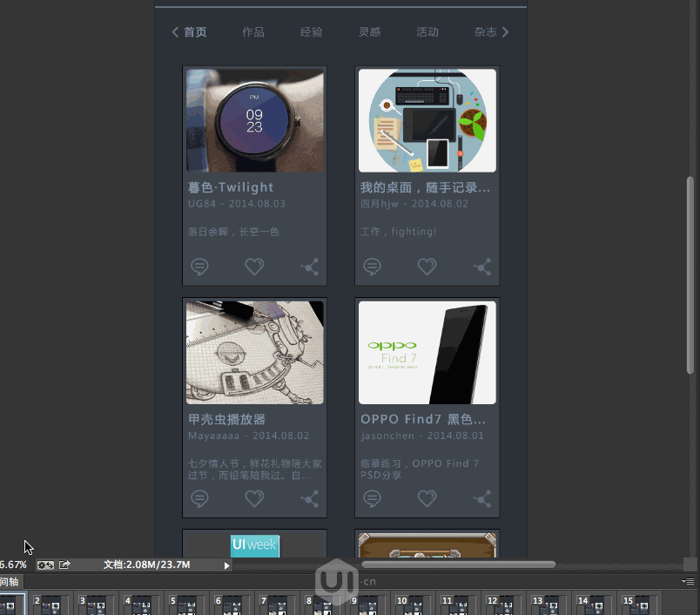Open the document info popup via the status bar triangle
700x615 pixels.
point(225,564)
